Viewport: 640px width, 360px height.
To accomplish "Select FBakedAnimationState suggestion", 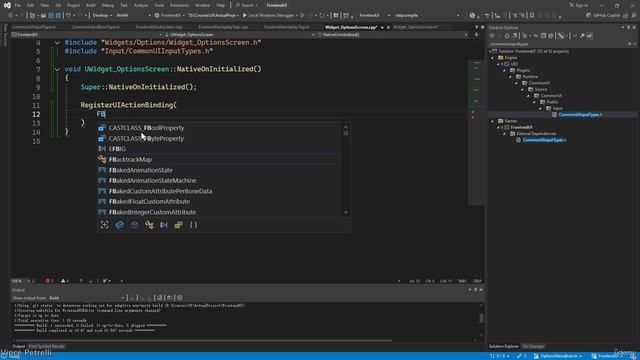I will tap(219, 170).
